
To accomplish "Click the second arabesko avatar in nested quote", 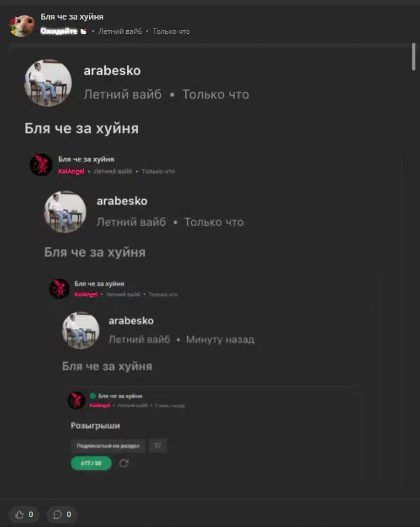I will pos(65,212).
